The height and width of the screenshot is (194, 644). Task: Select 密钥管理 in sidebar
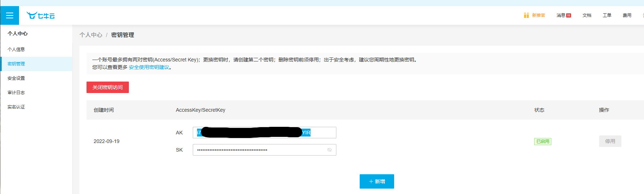tap(36, 64)
